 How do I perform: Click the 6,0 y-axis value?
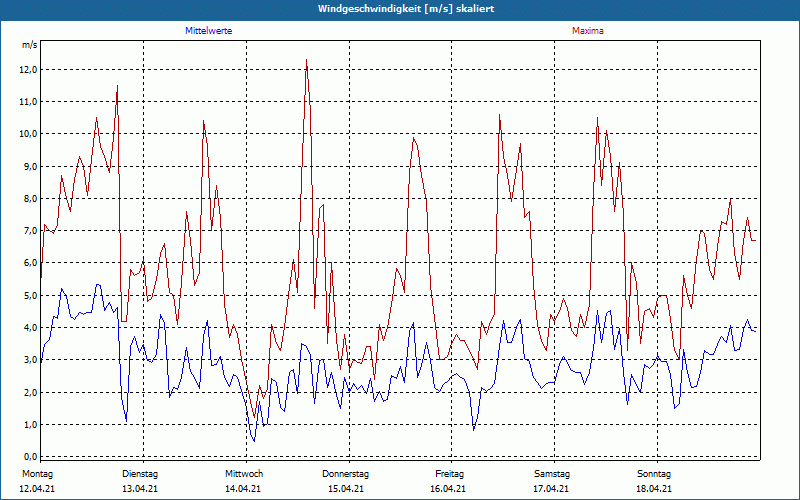(30, 263)
